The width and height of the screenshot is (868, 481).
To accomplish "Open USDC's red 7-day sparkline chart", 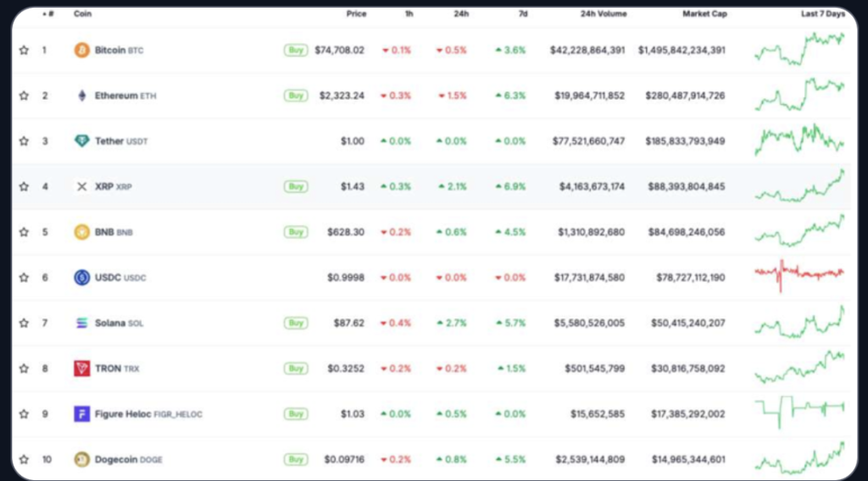I will point(800,275).
